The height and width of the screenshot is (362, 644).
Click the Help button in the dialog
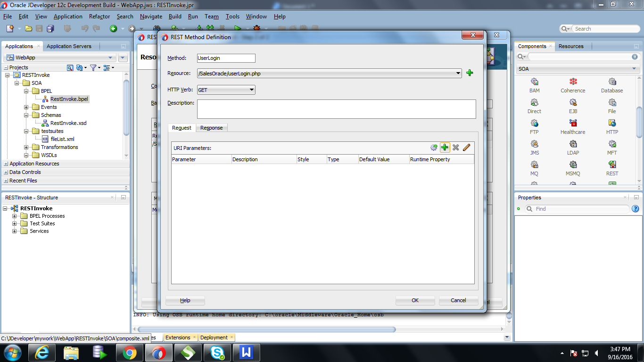click(x=185, y=300)
